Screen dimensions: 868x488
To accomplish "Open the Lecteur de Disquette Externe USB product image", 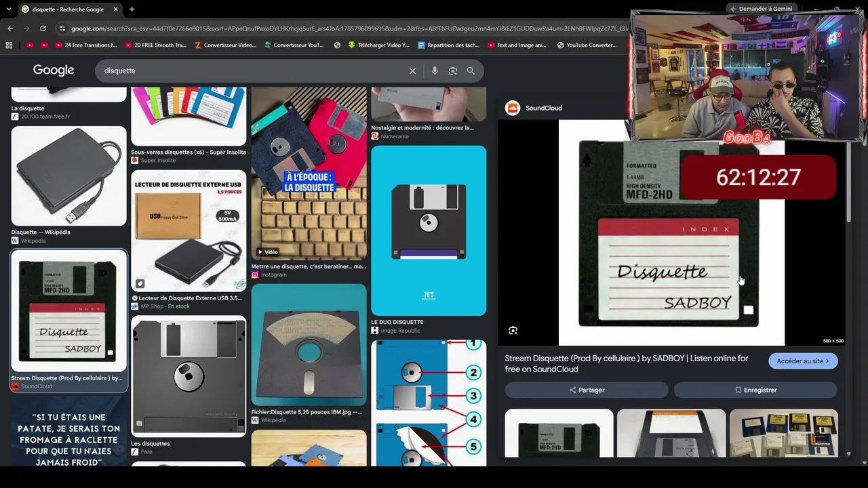I will (x=189, y=230).
